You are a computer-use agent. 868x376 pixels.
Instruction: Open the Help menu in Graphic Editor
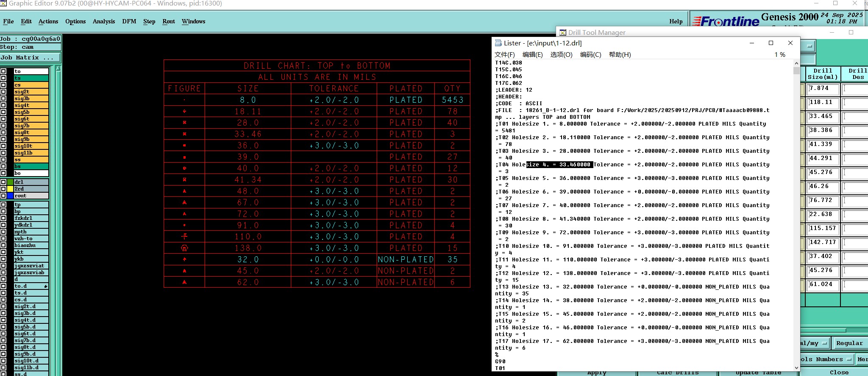pos(676,21)
